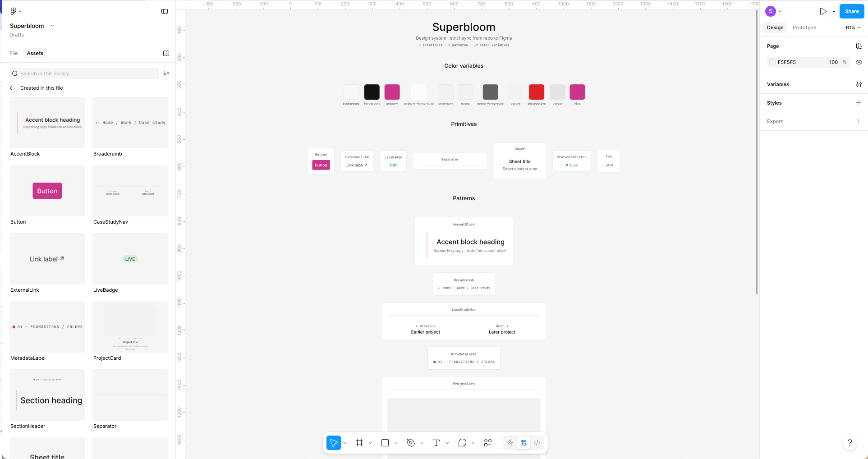
Task: Click the StatusIndicator primitive on canvas
Action: tap(571, 161)
